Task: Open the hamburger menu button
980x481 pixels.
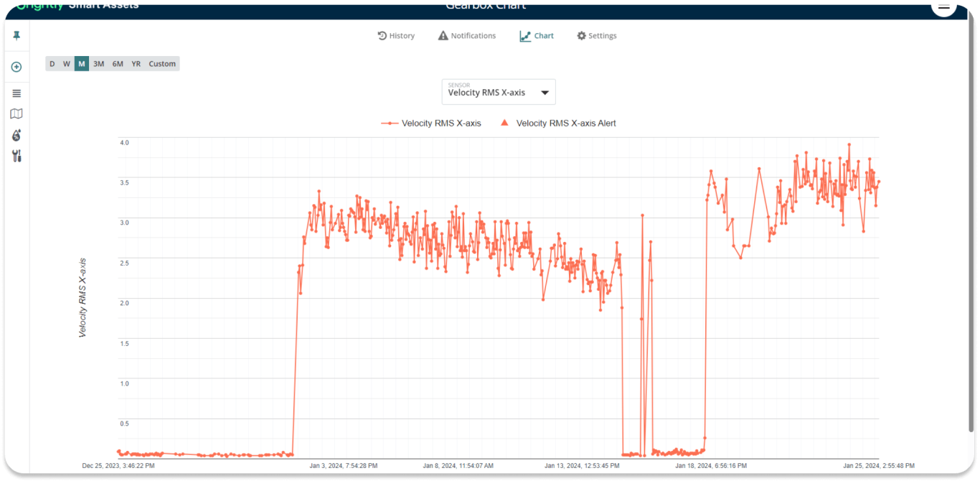Action: (x=943, y=6)
